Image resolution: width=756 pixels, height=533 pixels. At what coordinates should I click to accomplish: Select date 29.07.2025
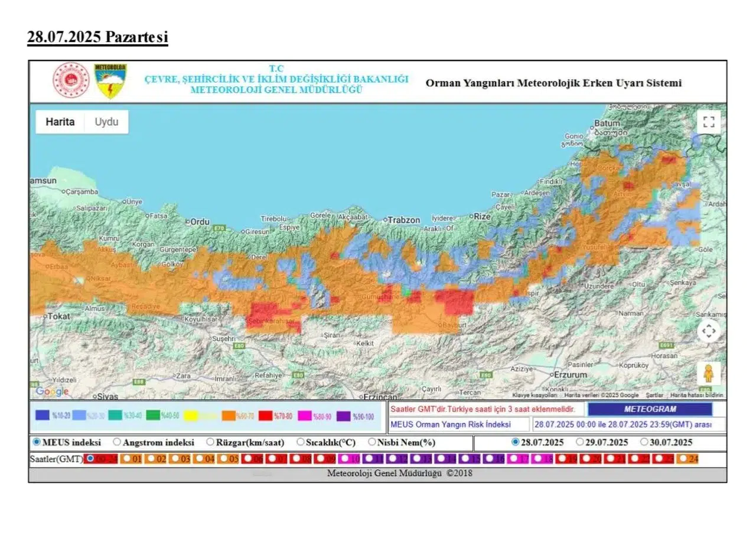(x=580, y=442)
